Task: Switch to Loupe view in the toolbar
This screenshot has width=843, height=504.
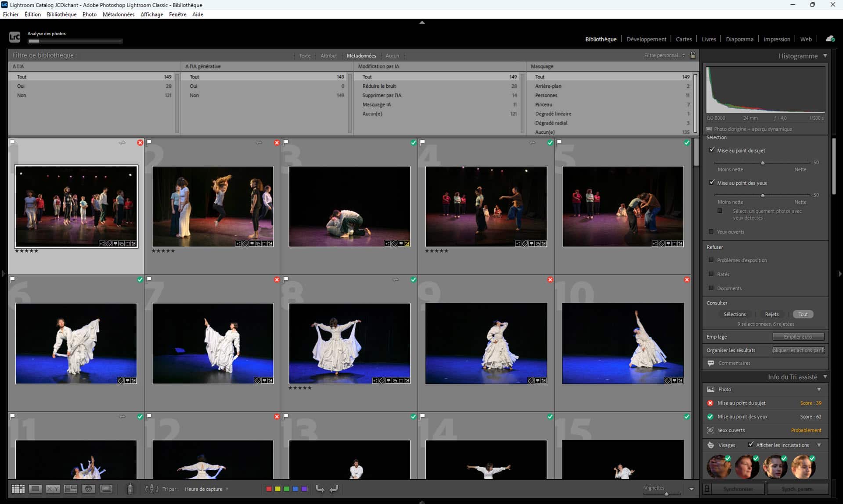Action: coord(35,489)
